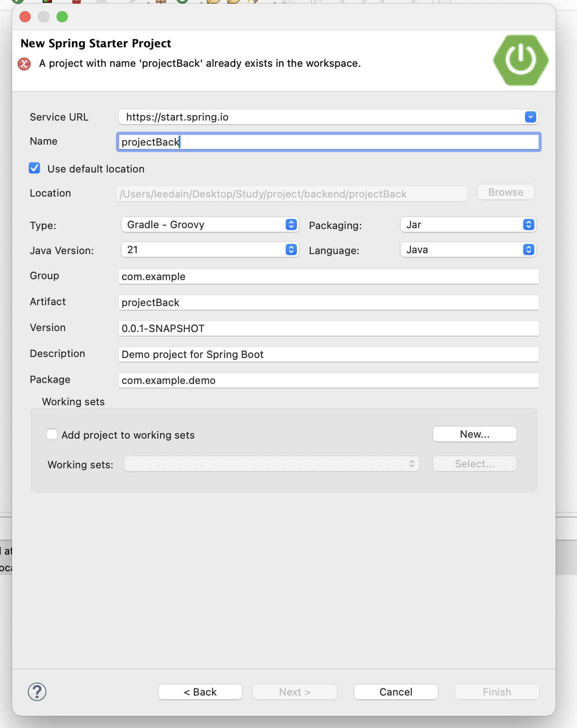Open the Packaging Jar dropdown
This screenshot has height=728, width=577.
point(468,224)
